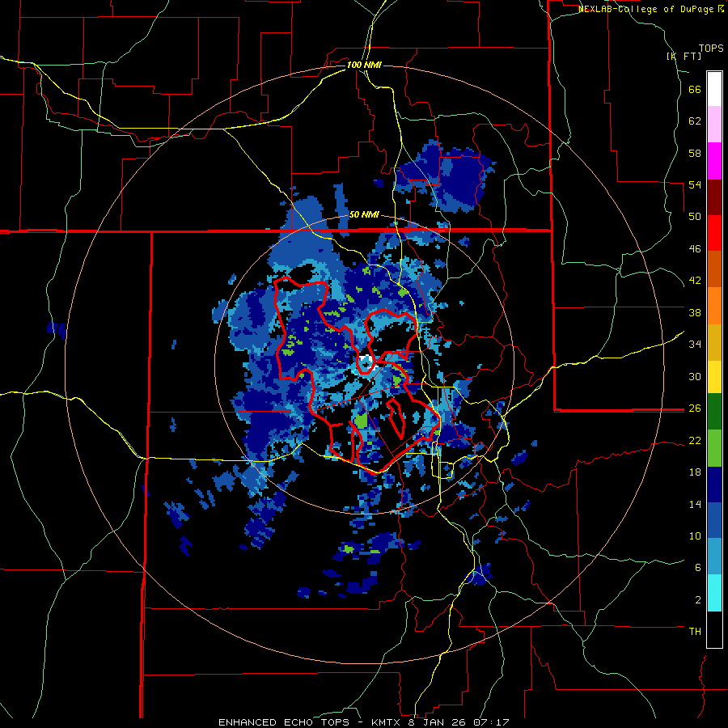
Task: Click the 54 legend value
Action: [x=695, y=184]
